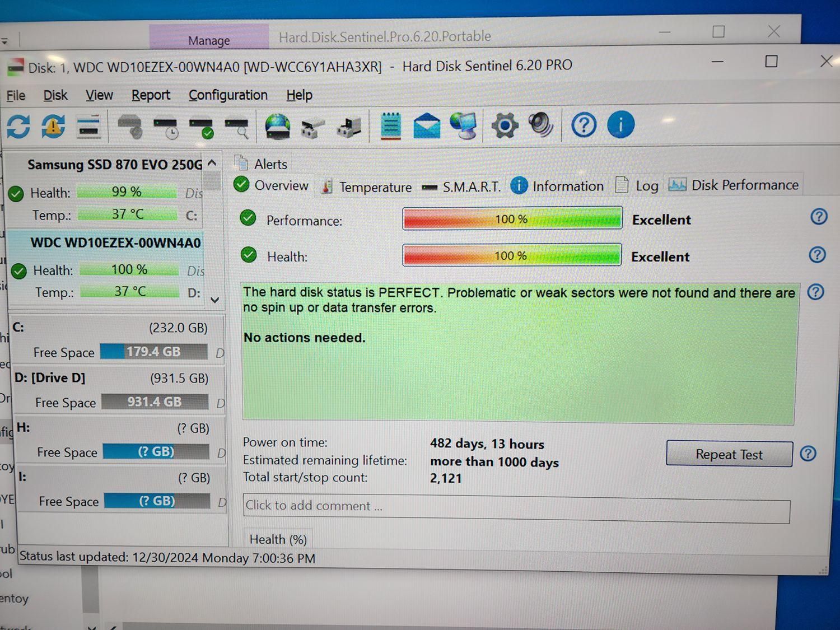Click the first disk-copy toolbar icon
Viewport: 840px width, 630px height.
312,127
